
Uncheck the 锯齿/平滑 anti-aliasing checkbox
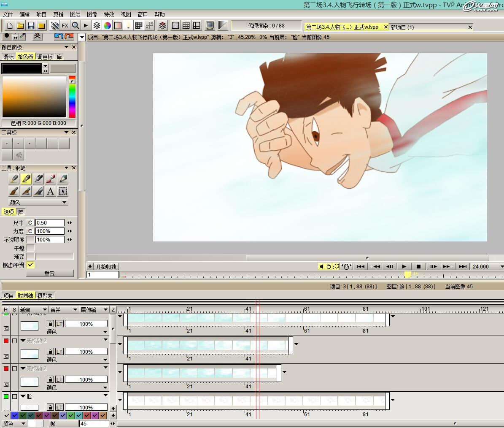(x=30, y=265)
